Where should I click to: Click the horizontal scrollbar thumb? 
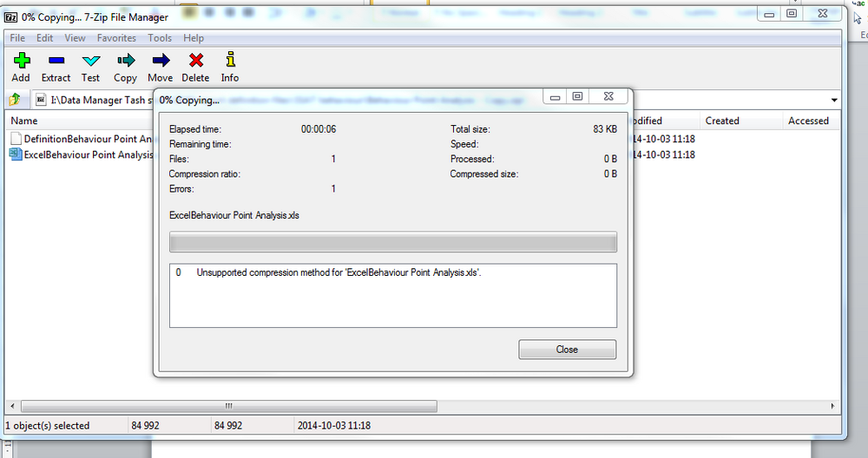coord(228,406)
